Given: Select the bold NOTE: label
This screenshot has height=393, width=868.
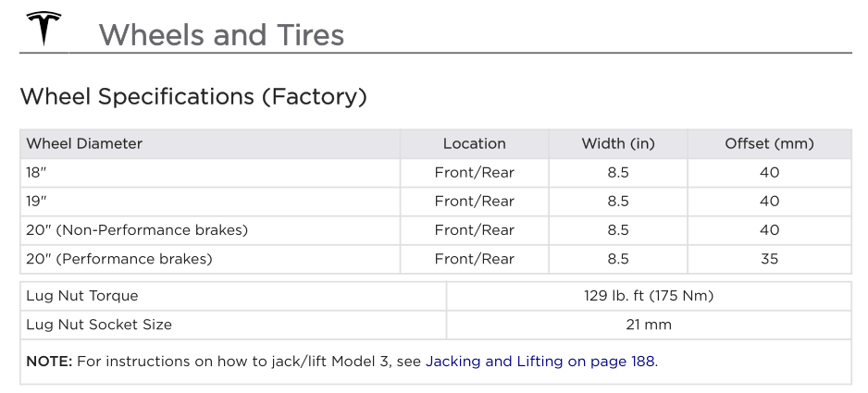Looking at the screenshot, I should [x=49, y=362].
